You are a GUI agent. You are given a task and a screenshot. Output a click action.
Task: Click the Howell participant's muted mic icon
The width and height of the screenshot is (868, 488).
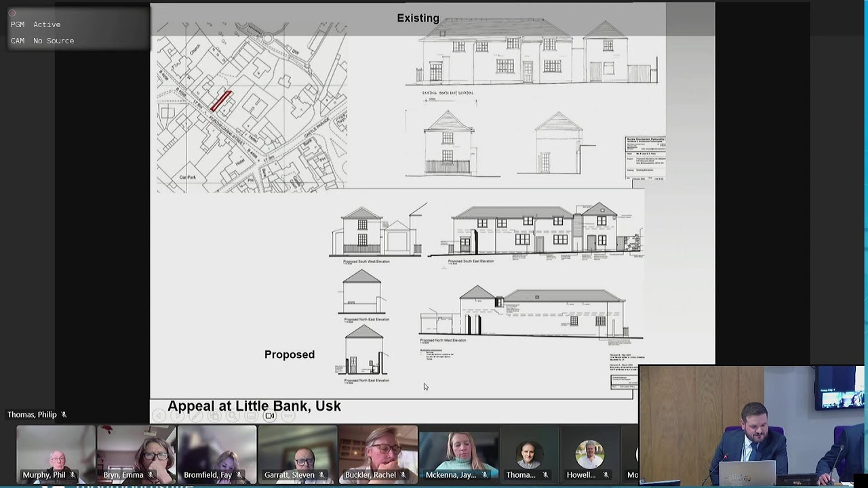(606, 475)
